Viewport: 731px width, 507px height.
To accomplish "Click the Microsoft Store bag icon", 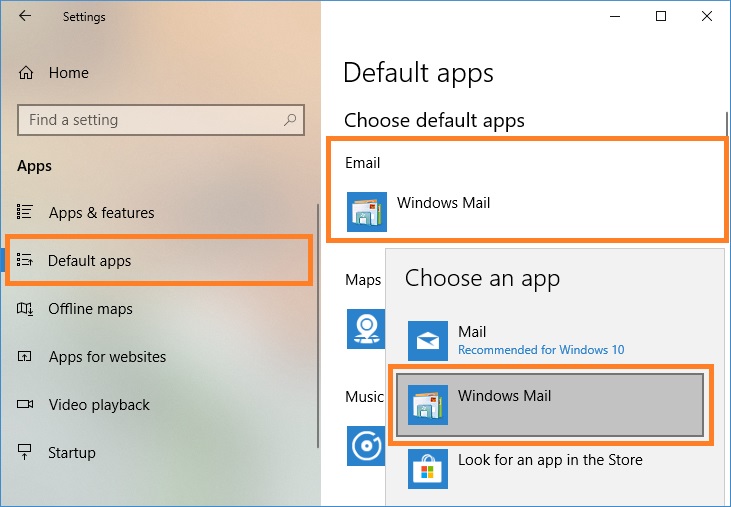I will pyautogui.click(x=428, y=469).
